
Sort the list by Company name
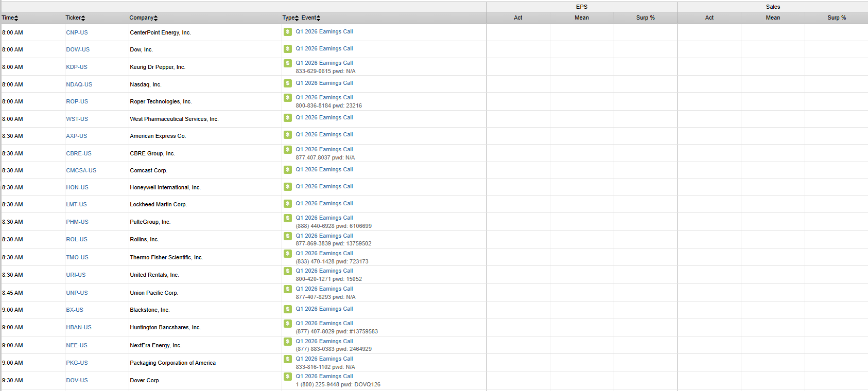coord(143,18)
